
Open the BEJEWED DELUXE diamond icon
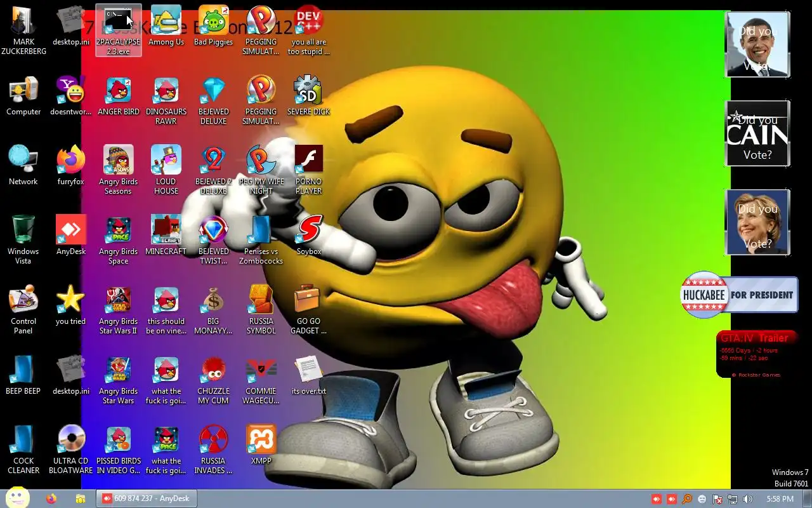click(x=214, y=100)
